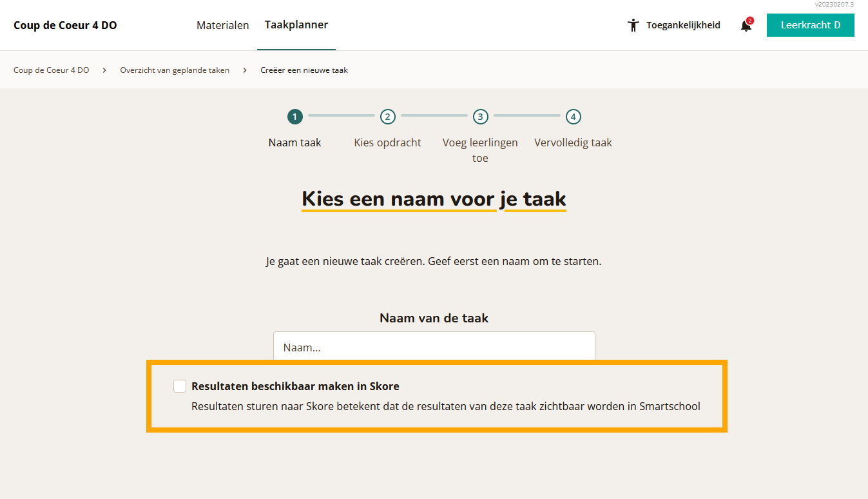
Task: Click the Kies opdracht step label
Action: 387,142
